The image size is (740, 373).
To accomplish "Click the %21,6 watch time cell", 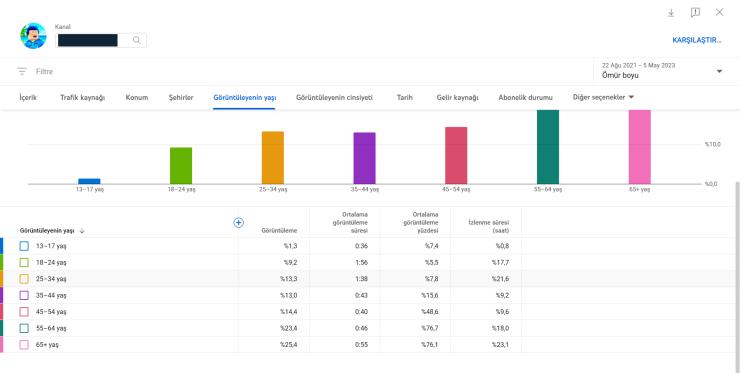I will click(500, 279).
